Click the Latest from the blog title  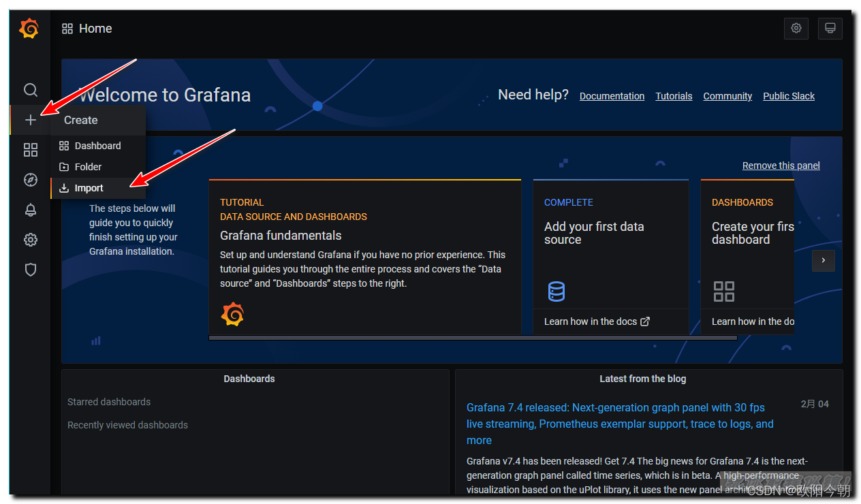[643, 379]
